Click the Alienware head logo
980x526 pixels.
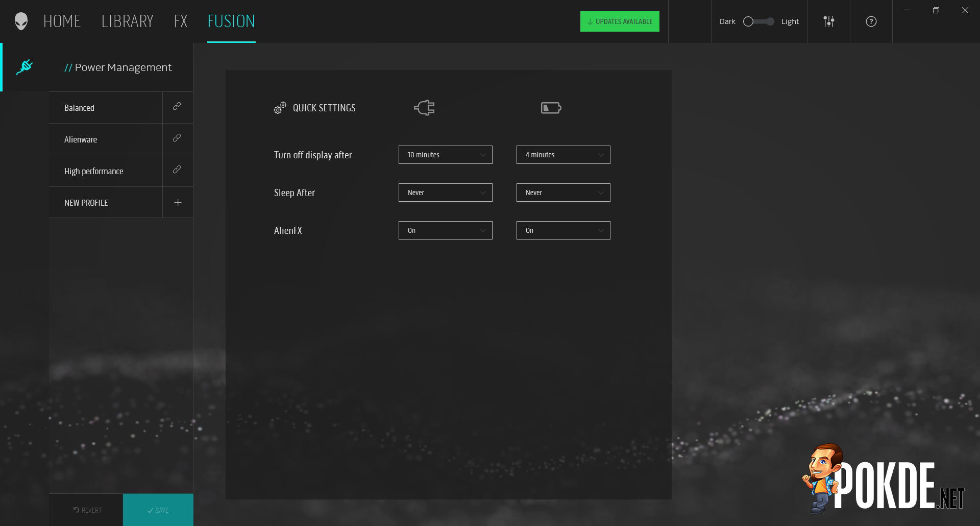21,21
